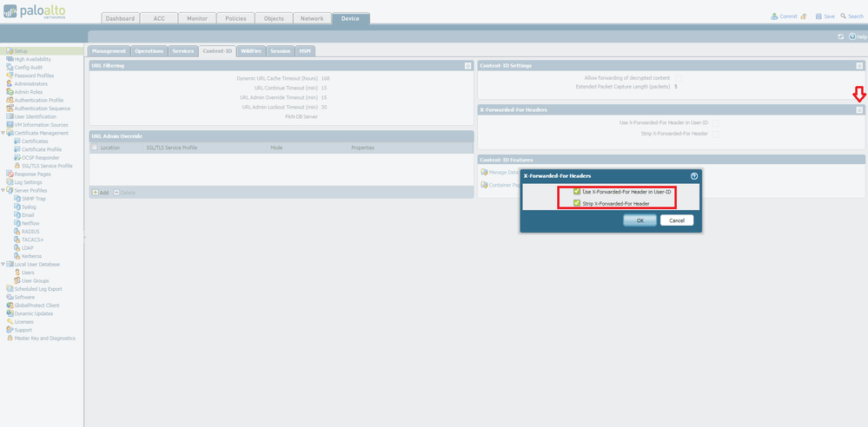
Task: Click the Administrators icon
Action: 10,83
